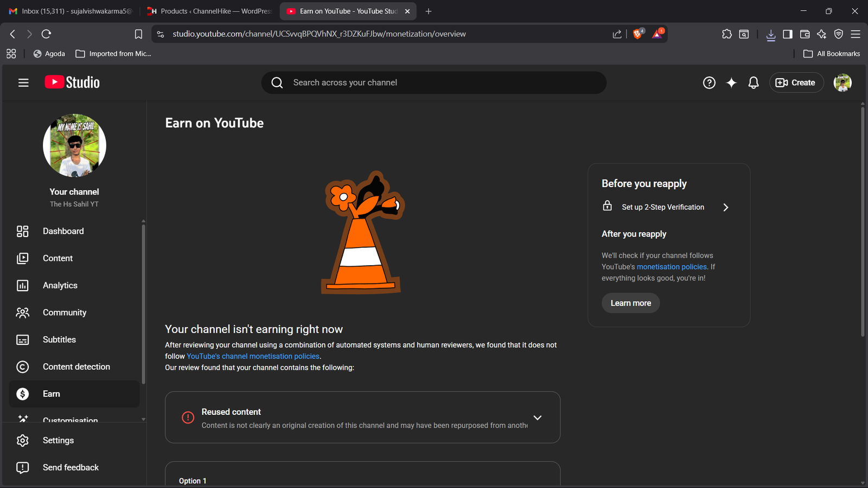This screenshot has width=868, height=488.
Task: Open the Ask Studio sparkle icon
Action: pyautogui.click(x=731, y=82)
